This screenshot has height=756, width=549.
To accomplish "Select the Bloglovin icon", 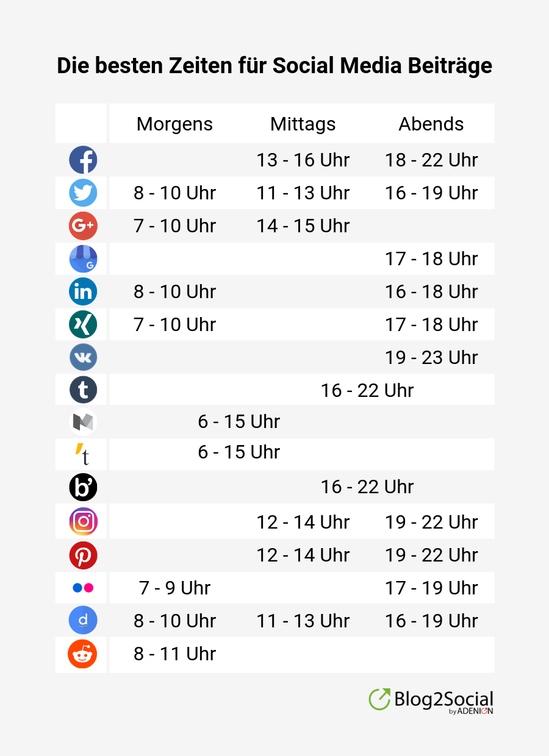I will coord(83,487).
